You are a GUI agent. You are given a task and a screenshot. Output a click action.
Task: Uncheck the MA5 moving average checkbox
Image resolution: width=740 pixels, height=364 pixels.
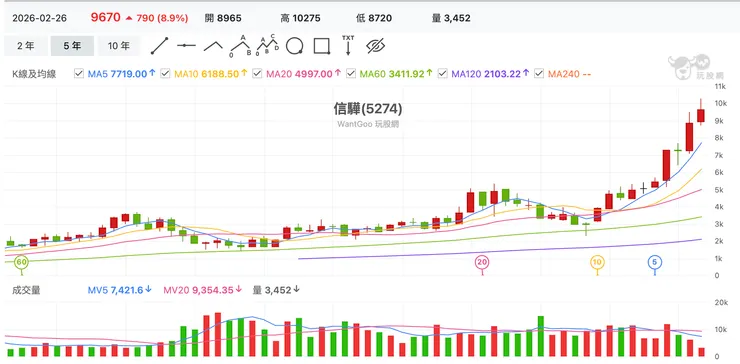coord(79,74)
